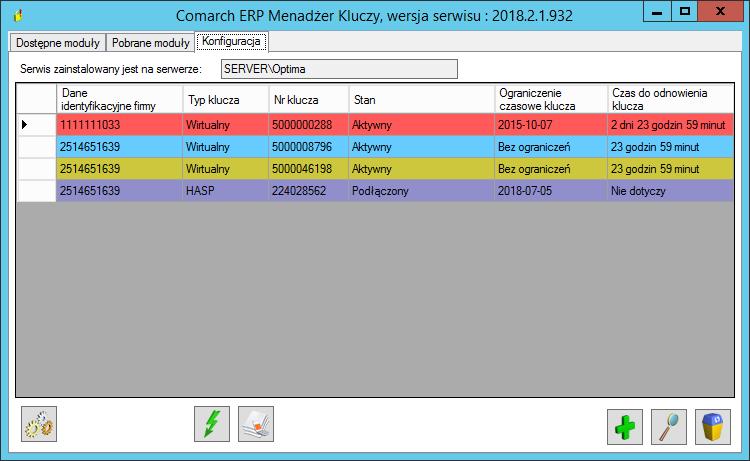This screenshot has height=461, width=750.
Task: Click the Podłączony status cell
Action: point(421,191)
